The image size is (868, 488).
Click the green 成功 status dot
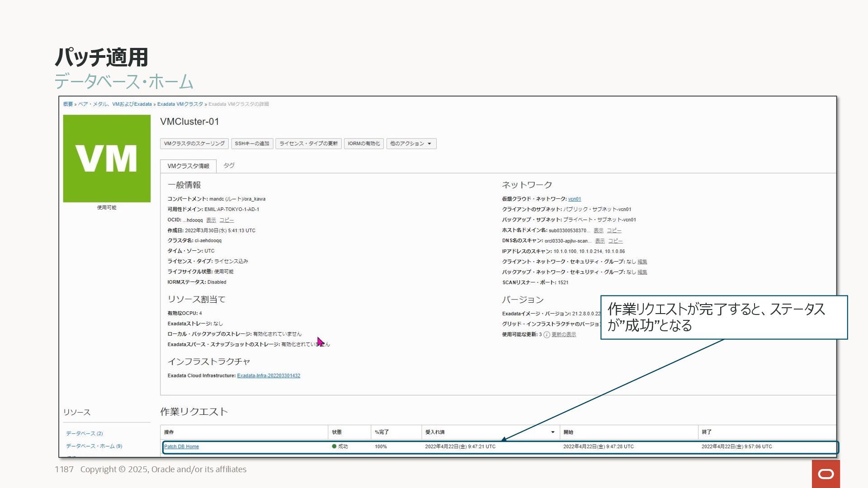334,446
